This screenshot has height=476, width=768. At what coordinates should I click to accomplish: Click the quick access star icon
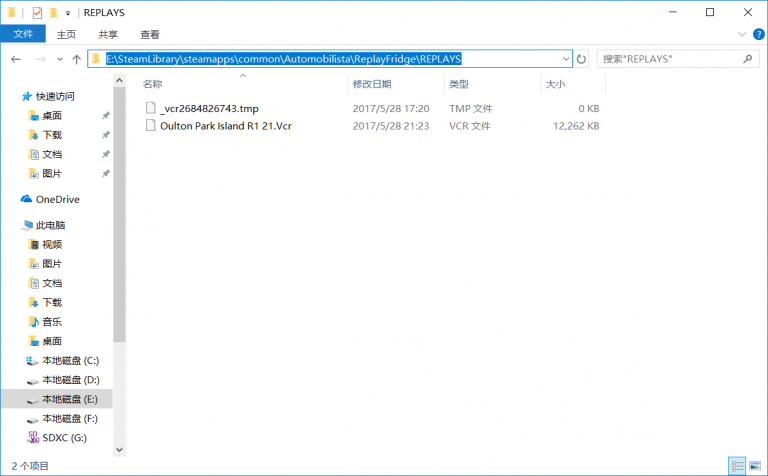click(26, 96)
